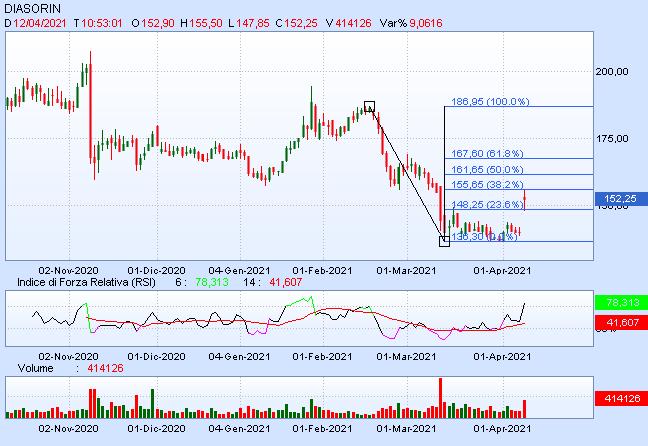Click 01-Feb-2021 on RSI panel axis
The height and width of the screenshot is (446, 648).
pos(322,357)
